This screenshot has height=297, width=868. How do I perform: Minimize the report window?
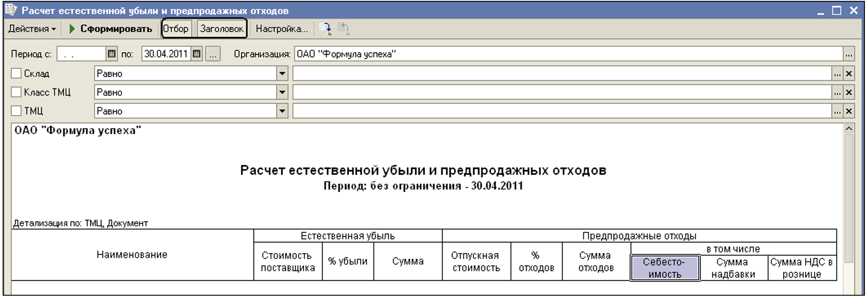click(x=820, y=11)
